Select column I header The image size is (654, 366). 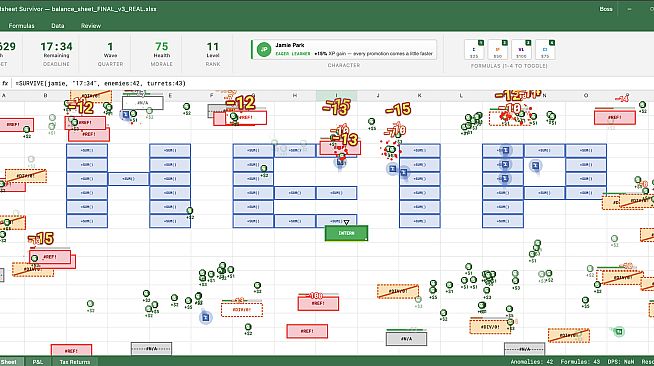(x=336, y=95)
